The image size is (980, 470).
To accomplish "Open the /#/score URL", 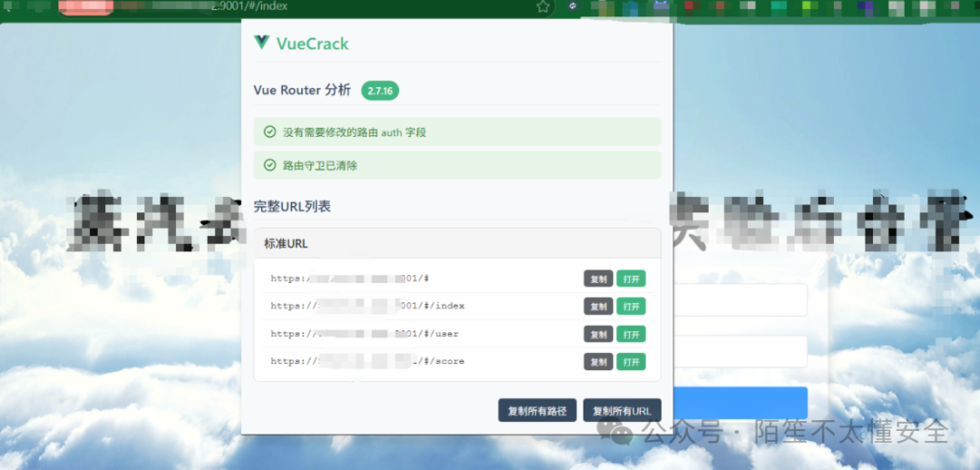I will [631, 362].
